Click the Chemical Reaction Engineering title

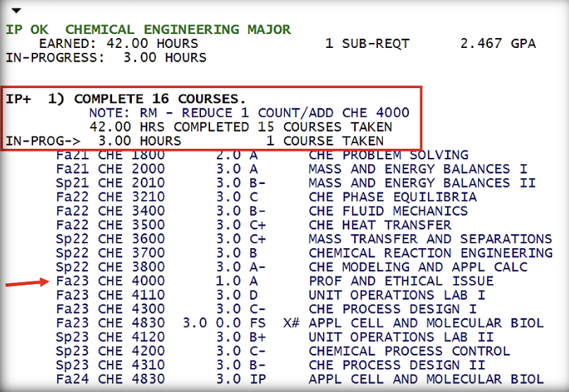[430, 252]
